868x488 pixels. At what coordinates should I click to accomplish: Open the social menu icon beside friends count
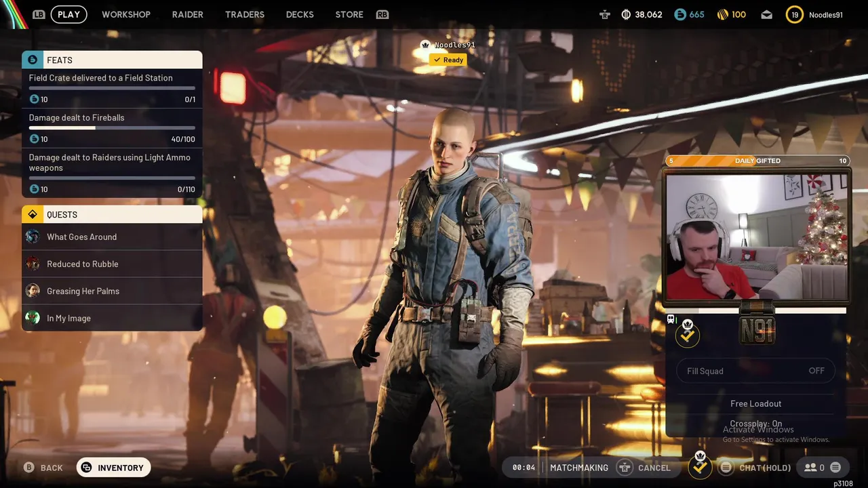click(835, 468)
